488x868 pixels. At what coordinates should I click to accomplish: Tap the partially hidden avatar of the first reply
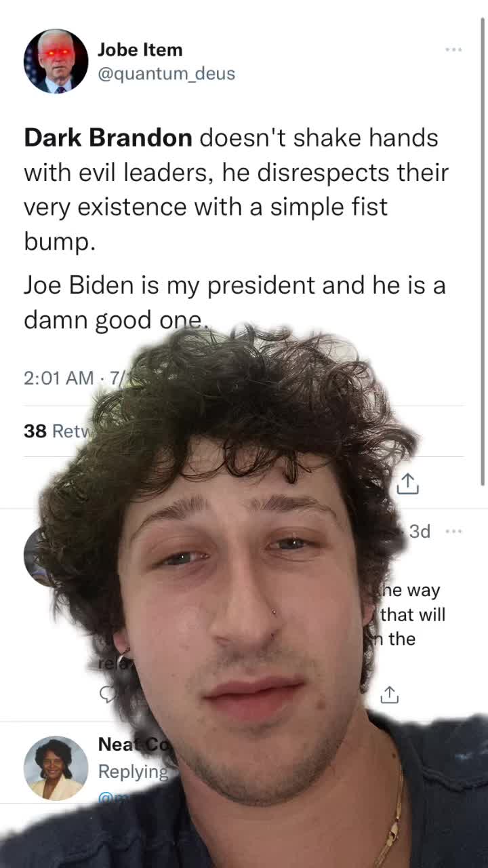click(x=34, y=556)
